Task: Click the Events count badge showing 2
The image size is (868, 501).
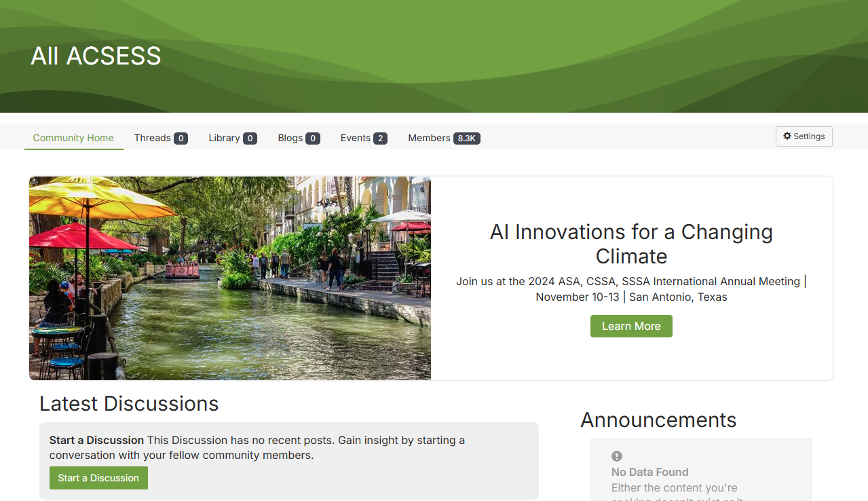Action: point(381,138)
